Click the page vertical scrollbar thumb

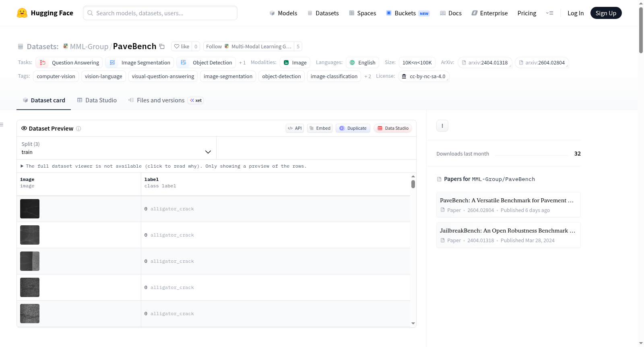tap(641, 30)
